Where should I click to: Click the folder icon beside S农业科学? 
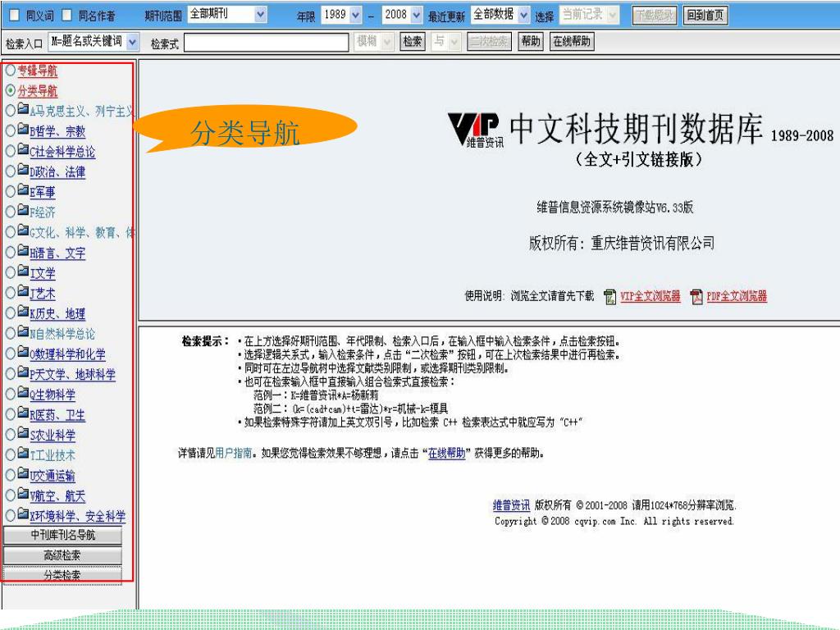pyautogui.click(x=23, y=433)
